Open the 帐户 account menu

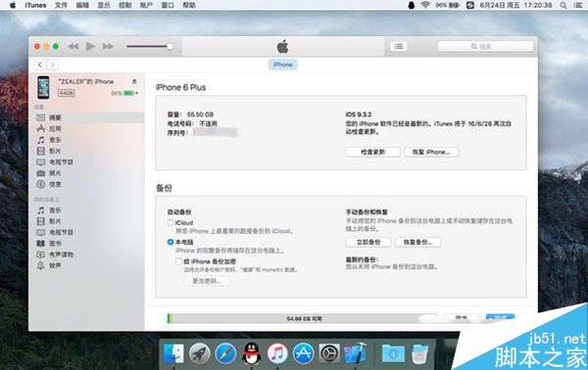tap(146, 5)
